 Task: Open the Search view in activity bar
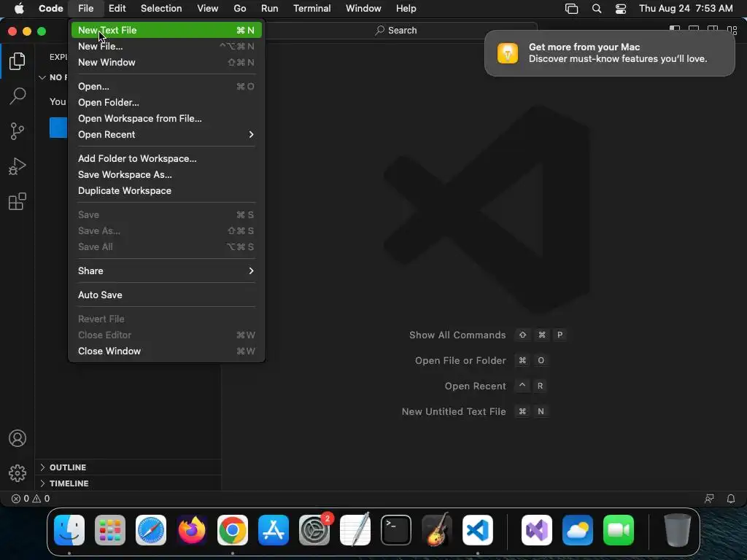pyautogui.click(x=18, y=96)
